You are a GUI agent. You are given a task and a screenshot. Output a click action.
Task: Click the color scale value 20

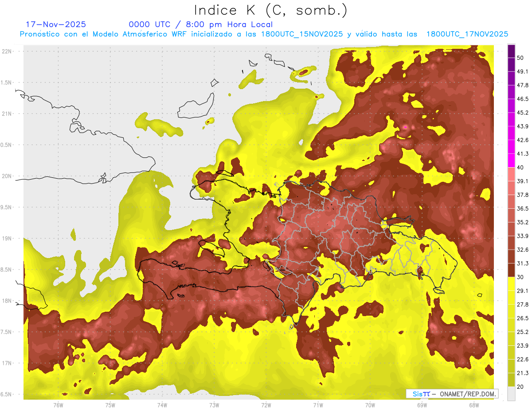pyautogui.click(x=520, y=387)
